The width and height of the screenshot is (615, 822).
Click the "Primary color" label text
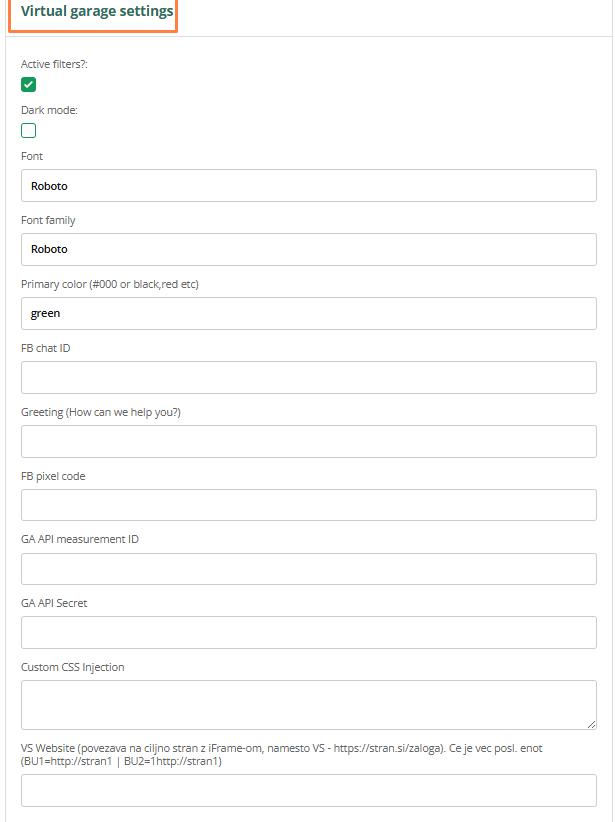click(x=110, y=284)
